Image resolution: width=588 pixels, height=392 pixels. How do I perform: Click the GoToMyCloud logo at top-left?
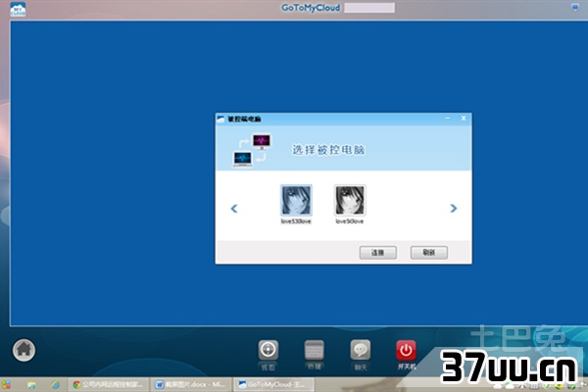click(x=18, y=9)
